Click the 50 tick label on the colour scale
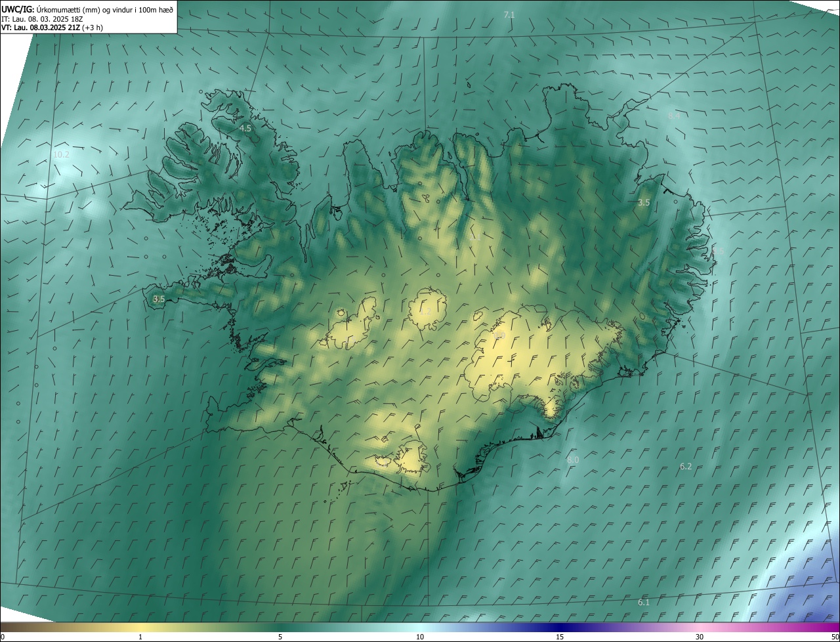The width and height of the screenshot is (840, 642). tap(835, 637)
